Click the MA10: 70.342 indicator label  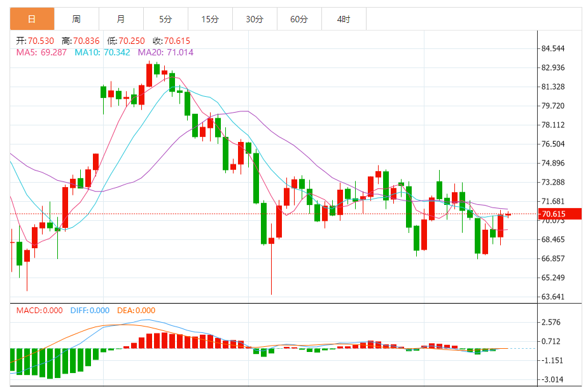102,52
